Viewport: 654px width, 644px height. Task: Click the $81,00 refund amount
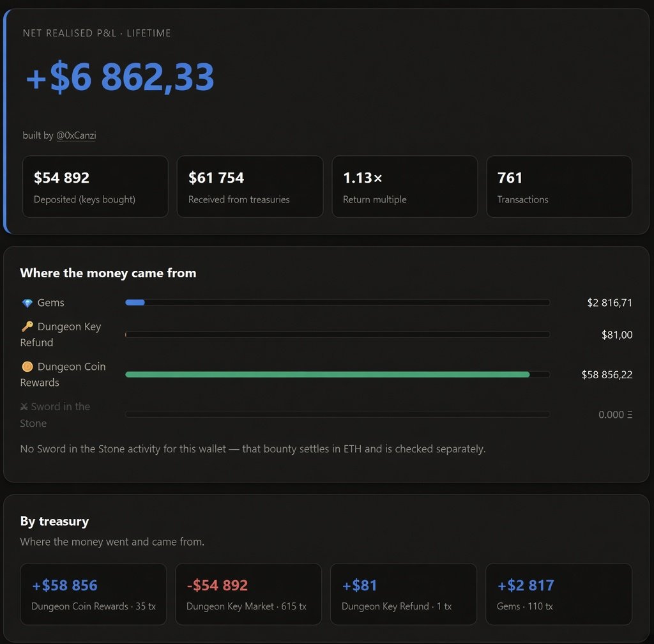[617, 335]
